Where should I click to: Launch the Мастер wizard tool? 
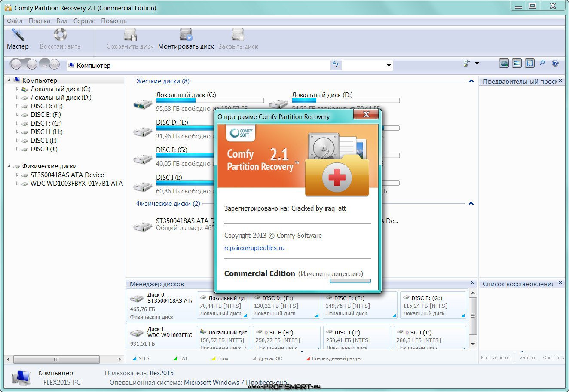[18, 39]
